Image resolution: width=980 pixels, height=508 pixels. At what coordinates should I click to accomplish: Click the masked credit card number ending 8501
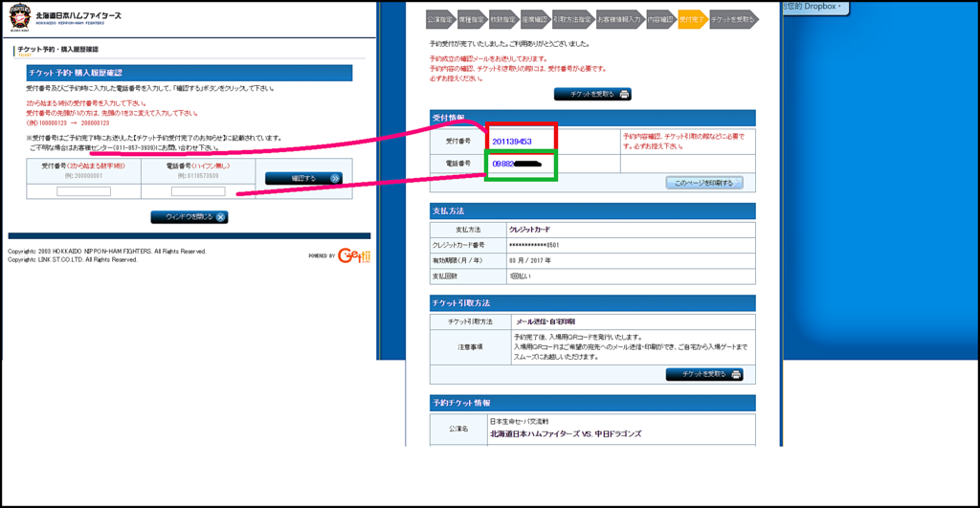pyautogui.click(x=534, y=246)
